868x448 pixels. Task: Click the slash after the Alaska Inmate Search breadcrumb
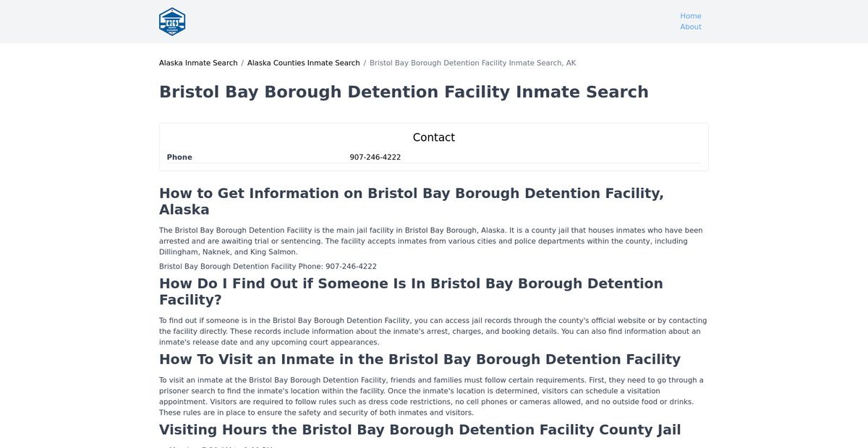pos(242,63)
